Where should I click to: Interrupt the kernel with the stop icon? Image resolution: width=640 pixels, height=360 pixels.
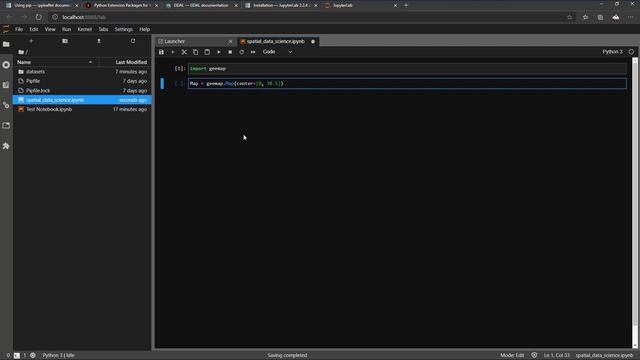coord(230,52)
